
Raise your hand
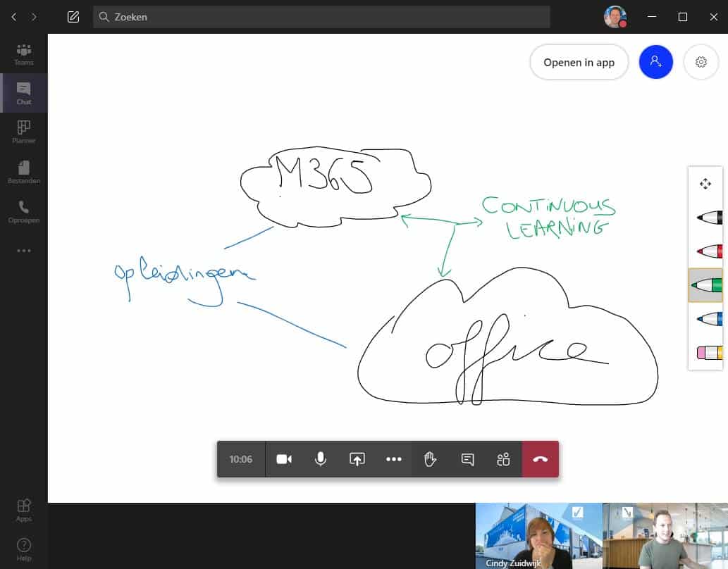(431, 459)
